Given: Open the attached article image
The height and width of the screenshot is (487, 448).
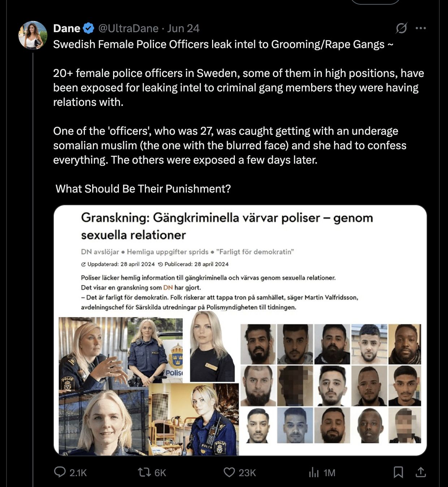Looking at the screenshot, I should tap(240, 330).
